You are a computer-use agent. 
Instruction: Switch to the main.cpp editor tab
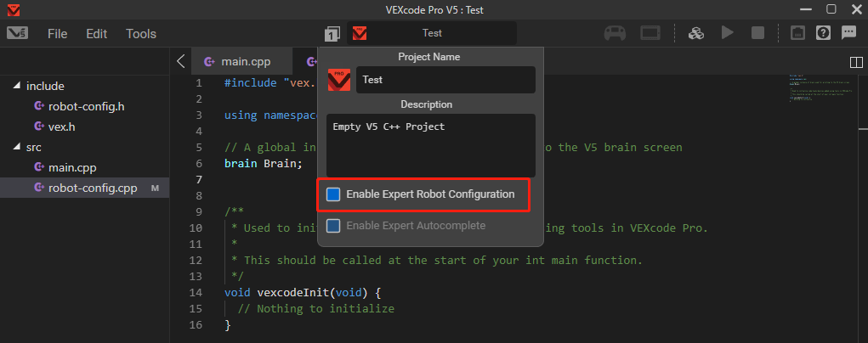241,61
